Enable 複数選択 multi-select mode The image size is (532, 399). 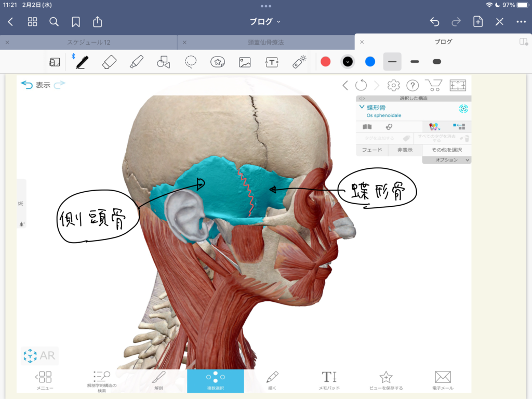(x=215, y=379)
